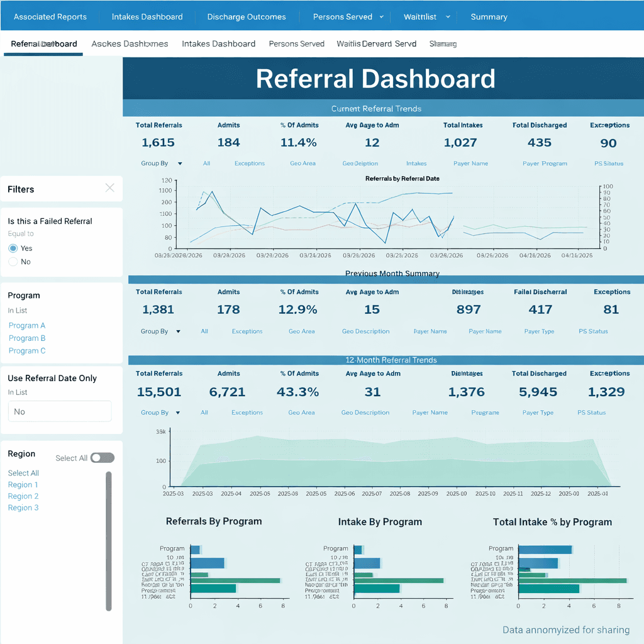Switch to Intakes Dashboard tab in white tab row
This screenshot has height=644, width=644.
tap(218, 43)
